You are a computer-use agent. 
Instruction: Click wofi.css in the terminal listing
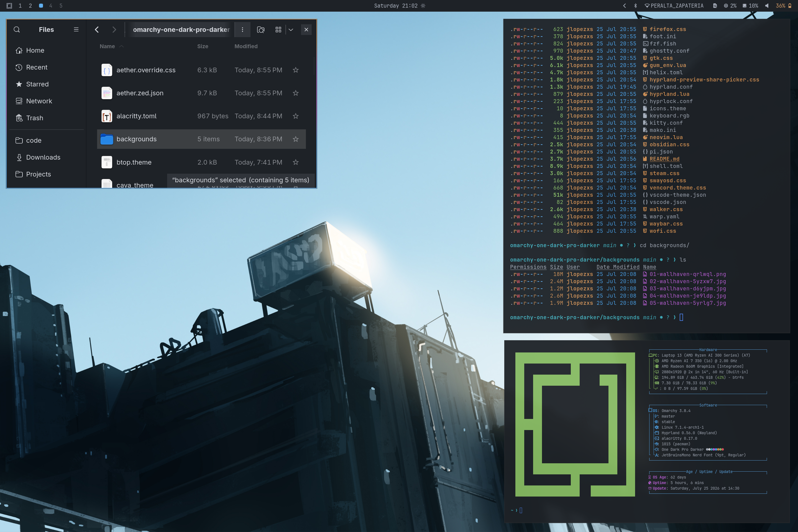pyautogui.click(x=663, y=231)
